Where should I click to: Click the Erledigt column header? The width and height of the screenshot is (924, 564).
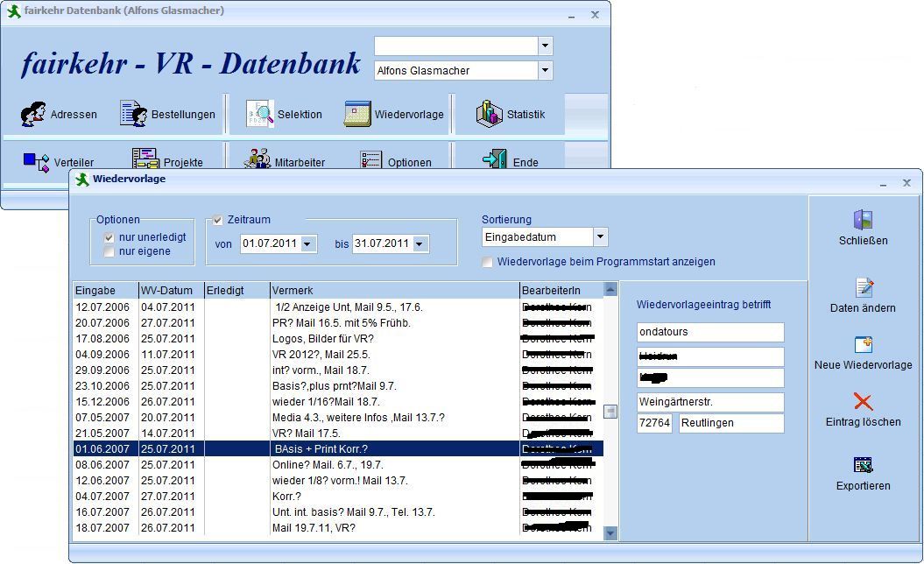(236, 290)
